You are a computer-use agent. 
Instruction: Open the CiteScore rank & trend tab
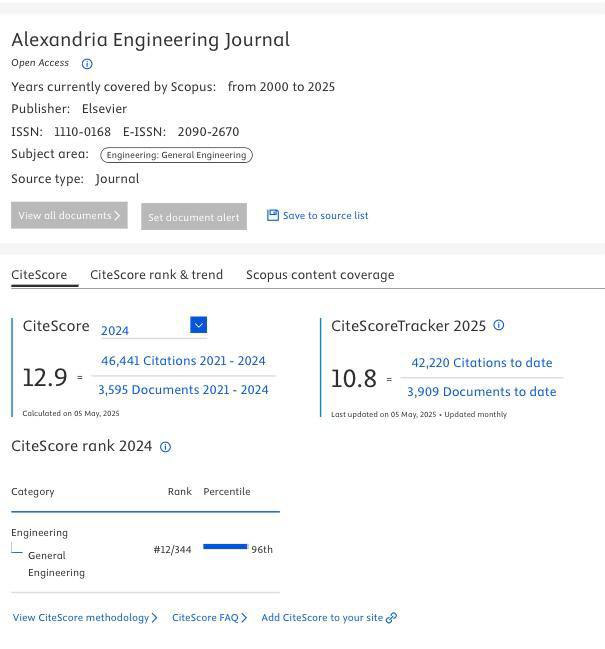point(156,275)
